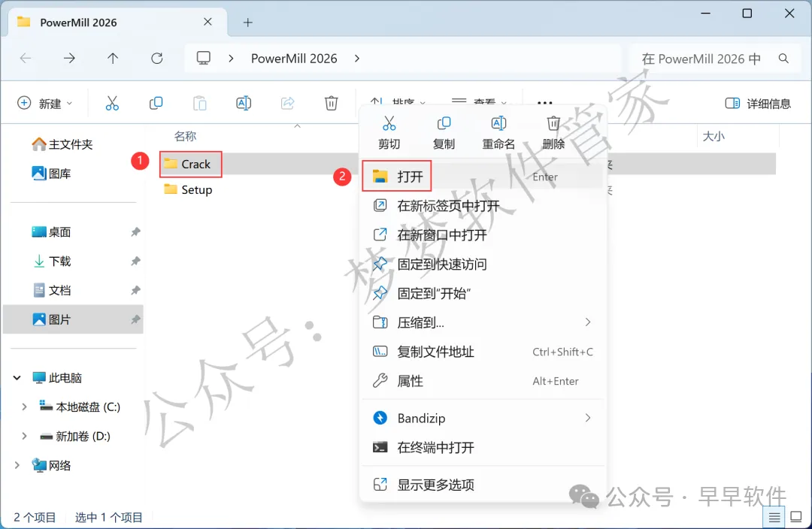This screenshot has width=812, height=529.
Task: Add a new tab with plus button
Action: tap(248, 23)
